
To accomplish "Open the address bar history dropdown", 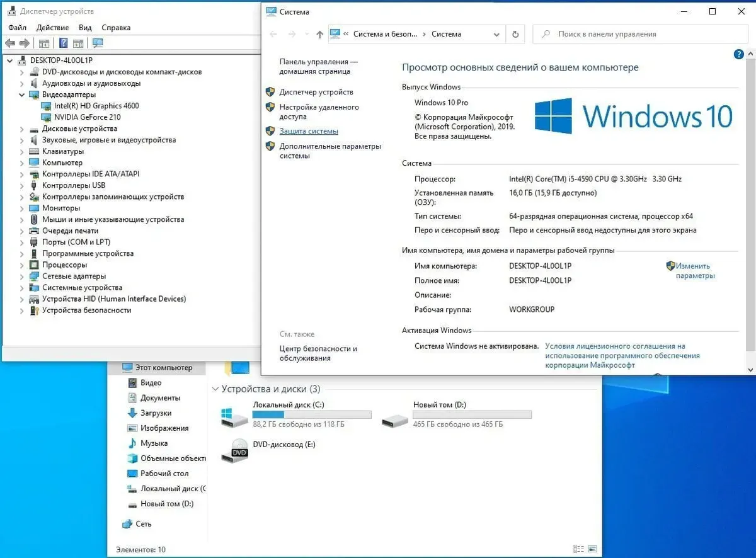I will (x=496, y=35).
